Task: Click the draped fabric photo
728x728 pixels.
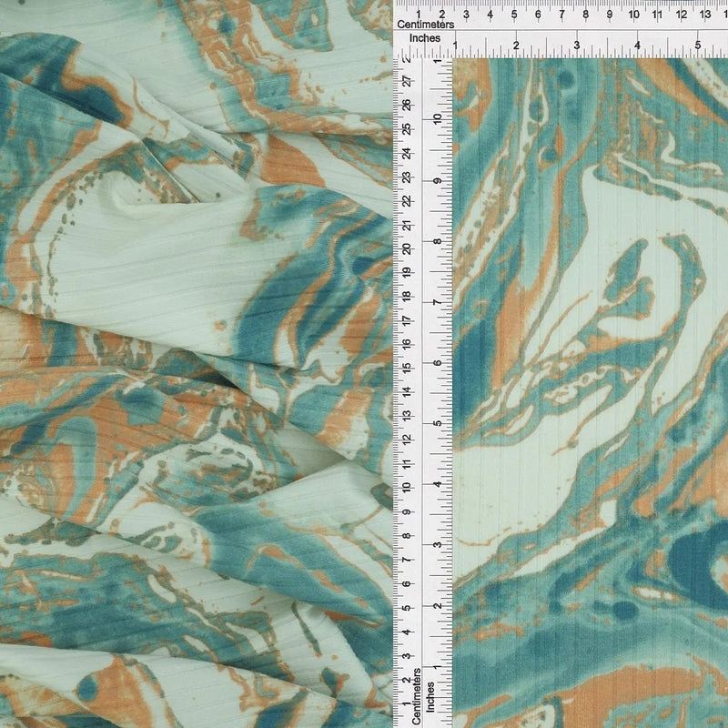Action: pos(197,364)
